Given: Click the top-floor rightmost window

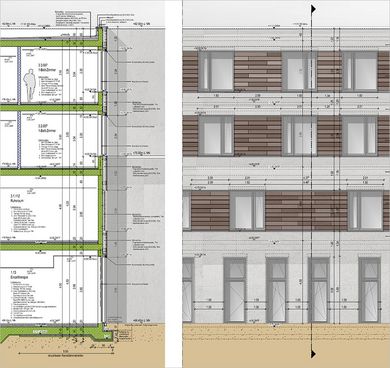Looking at the screenshot, I should tap(360, 71).
